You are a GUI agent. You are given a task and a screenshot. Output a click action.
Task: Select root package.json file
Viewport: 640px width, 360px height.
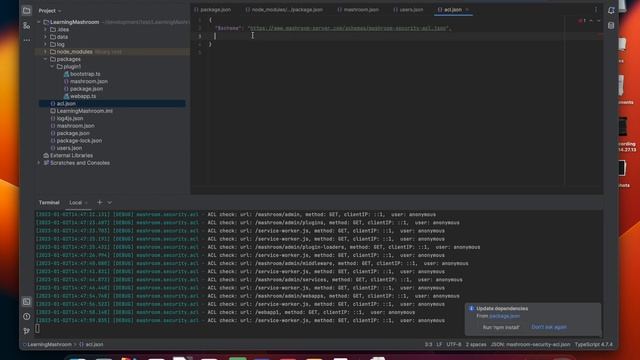click(x=73, y=133)
